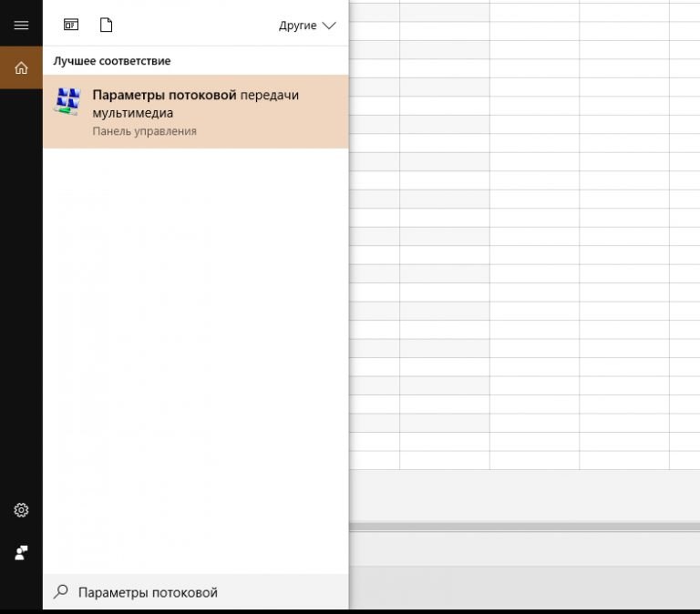This screenshot has width=700, height=614.
Task: Click the media streaming control panel icon
Action: click(x=67, y=101)
